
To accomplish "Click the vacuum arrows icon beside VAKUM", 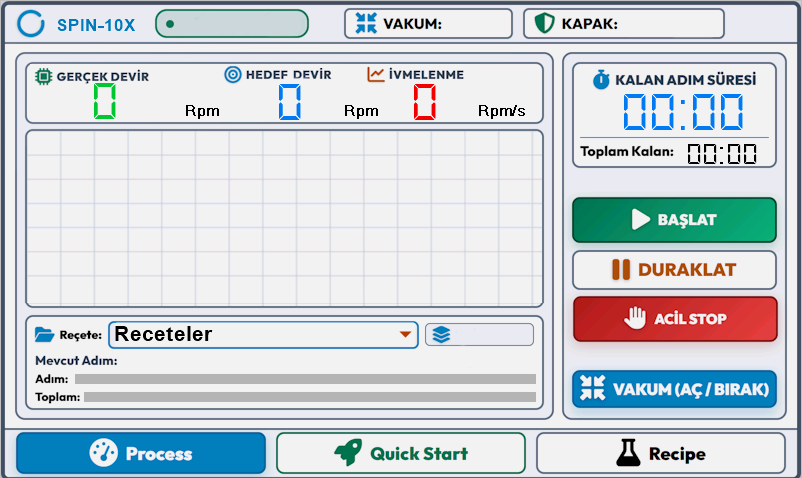I will pyautogui.click(x=366, y=23).
